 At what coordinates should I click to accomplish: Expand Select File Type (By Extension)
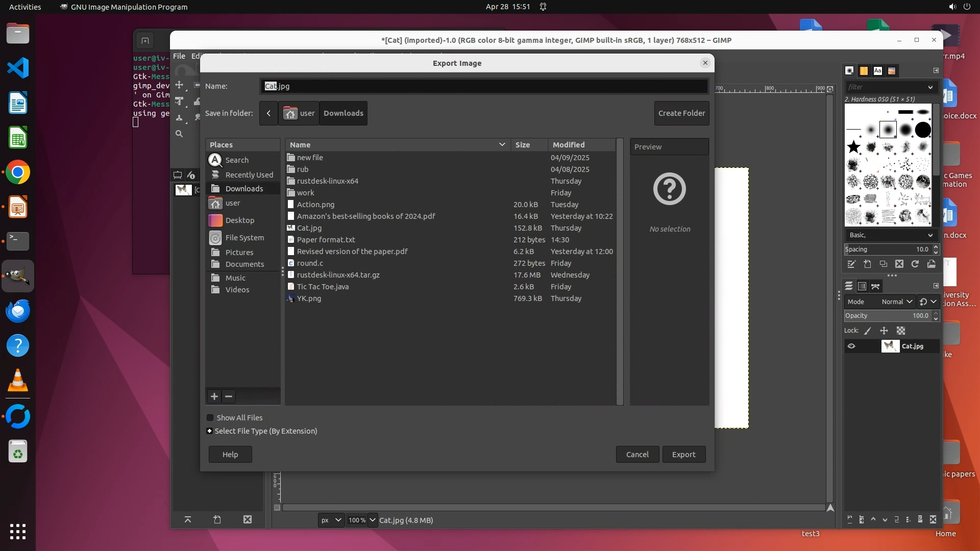click(x=209, y=431)
